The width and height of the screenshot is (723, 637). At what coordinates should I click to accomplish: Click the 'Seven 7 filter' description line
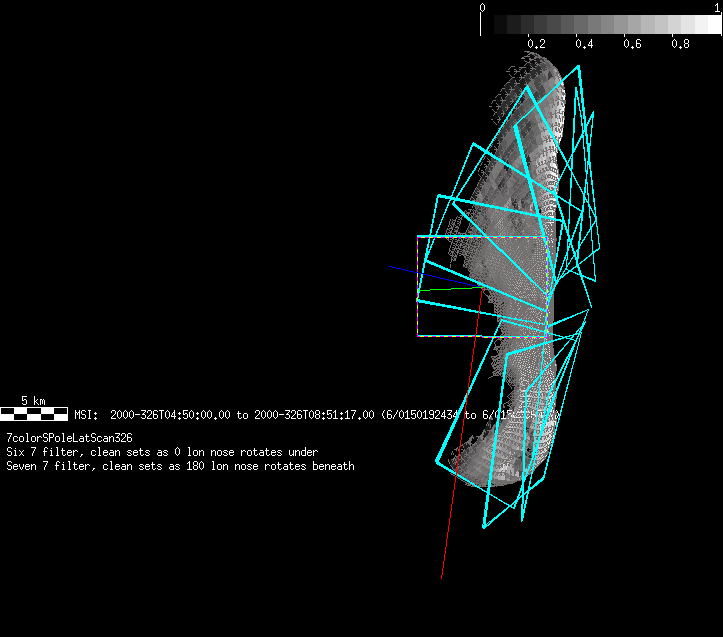tap(180, 466)
